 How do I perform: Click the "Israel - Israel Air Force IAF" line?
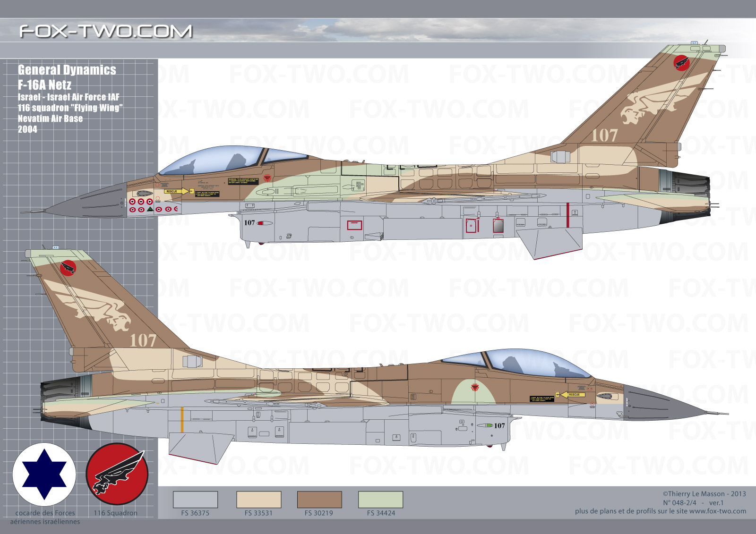(69, 97)
